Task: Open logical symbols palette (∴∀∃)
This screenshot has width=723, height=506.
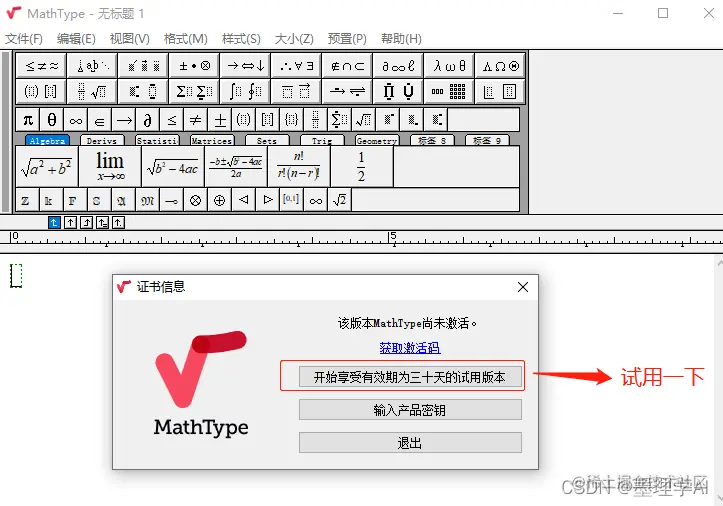Action: tap(296, 65)
